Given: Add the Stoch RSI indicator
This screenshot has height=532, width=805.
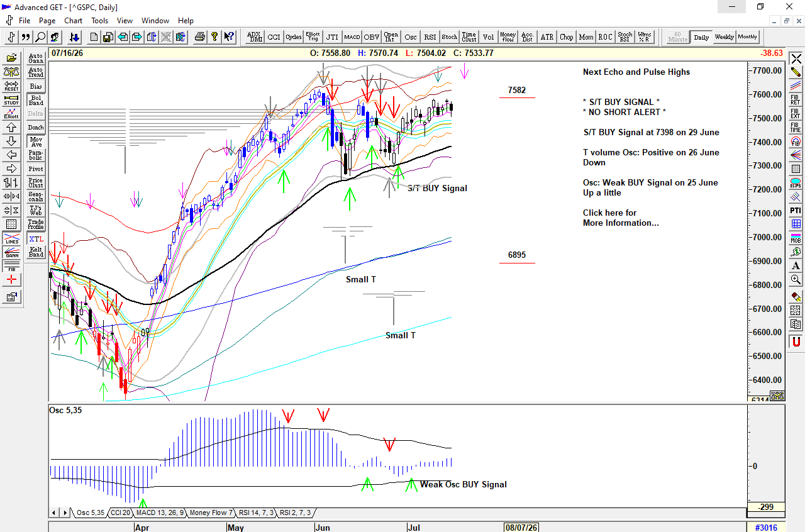Looking at the screenshot, I should 625,36.
